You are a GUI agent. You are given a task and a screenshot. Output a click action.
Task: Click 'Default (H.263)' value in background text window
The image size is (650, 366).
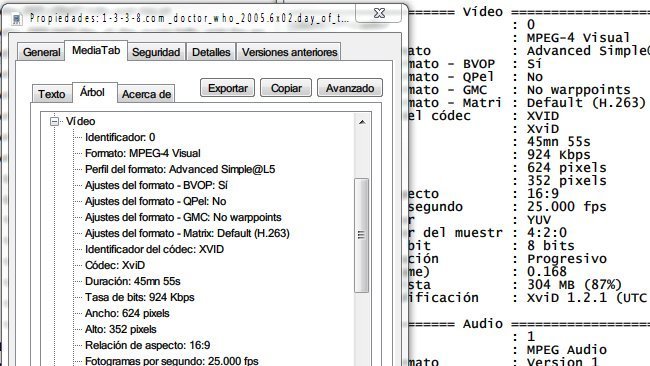click(x=587, y=102)
